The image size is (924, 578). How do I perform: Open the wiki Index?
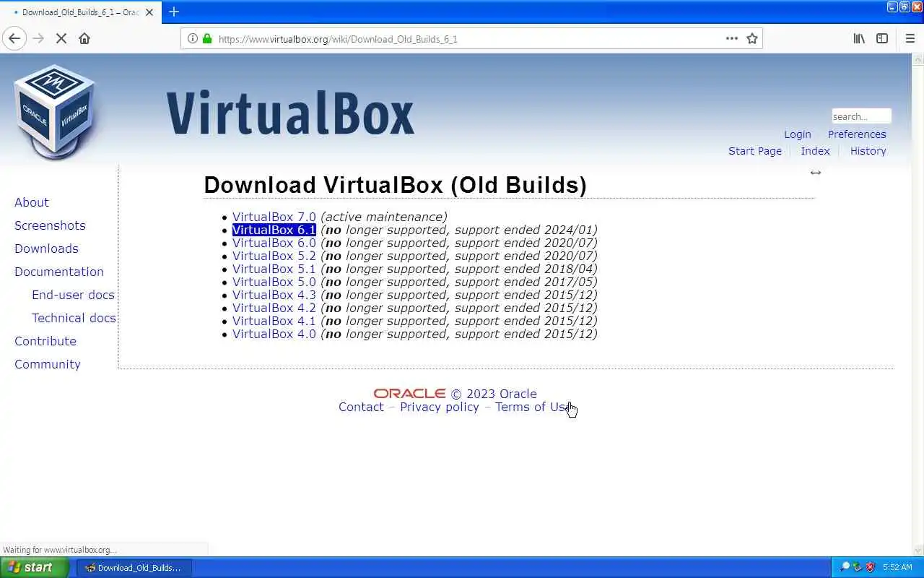pos(815,151)
